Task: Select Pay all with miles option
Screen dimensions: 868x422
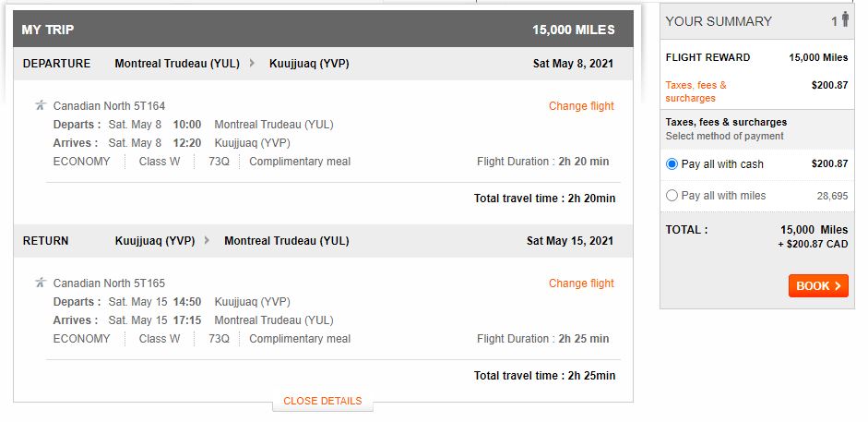Action: [672, 196]
